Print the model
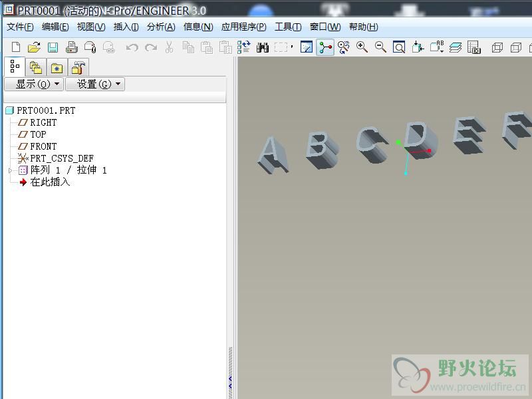This screenshot has height=399, width=532. 72,47
